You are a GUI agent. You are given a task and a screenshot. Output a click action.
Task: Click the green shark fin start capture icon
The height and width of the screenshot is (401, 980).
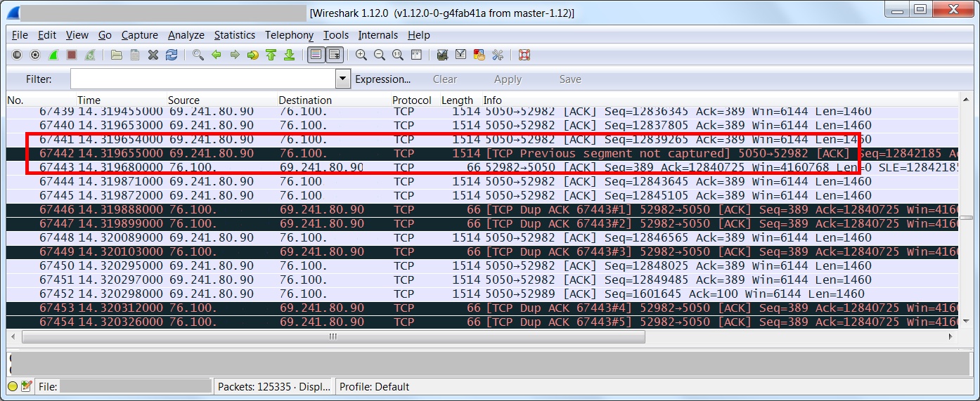[x=52, y=55]
